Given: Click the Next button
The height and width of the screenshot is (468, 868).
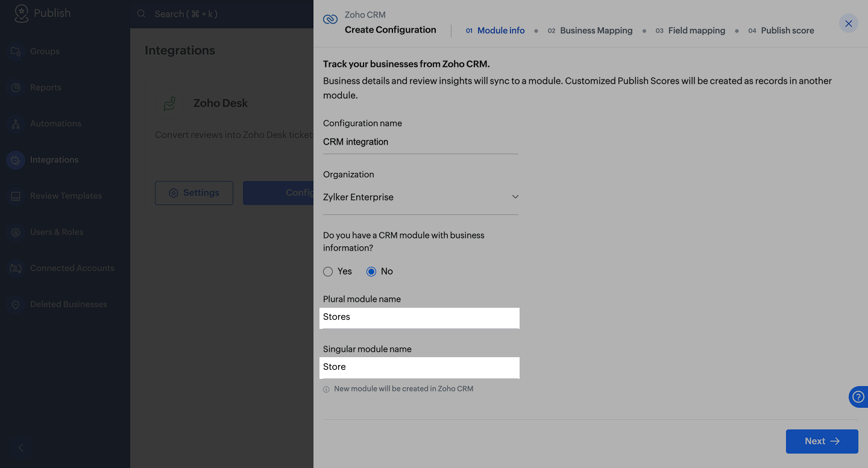Looking at the screenshot, I should click(822, 441).
